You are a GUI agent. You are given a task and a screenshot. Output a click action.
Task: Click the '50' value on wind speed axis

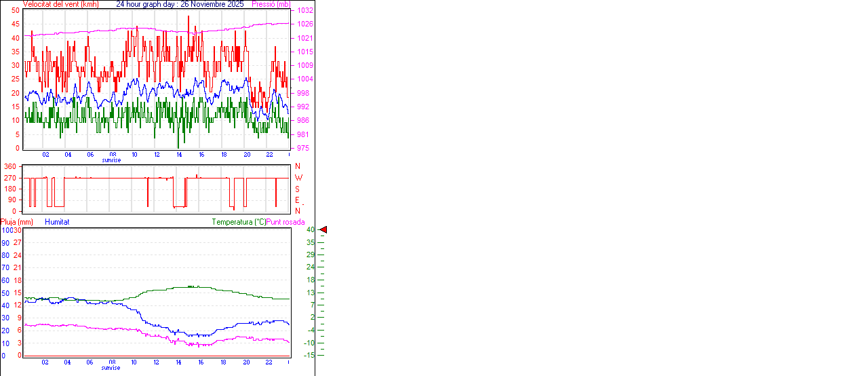pyautogui.click(x=16, y=11)
